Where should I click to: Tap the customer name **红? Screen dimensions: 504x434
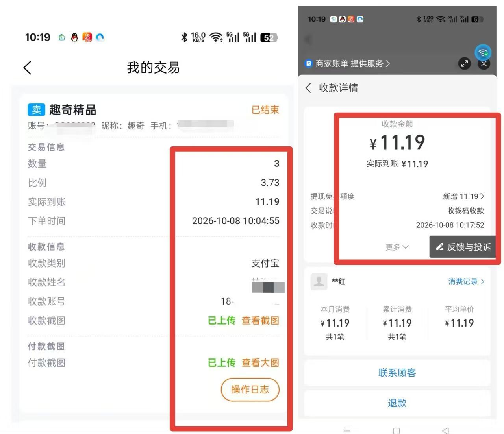pos(338,281)
